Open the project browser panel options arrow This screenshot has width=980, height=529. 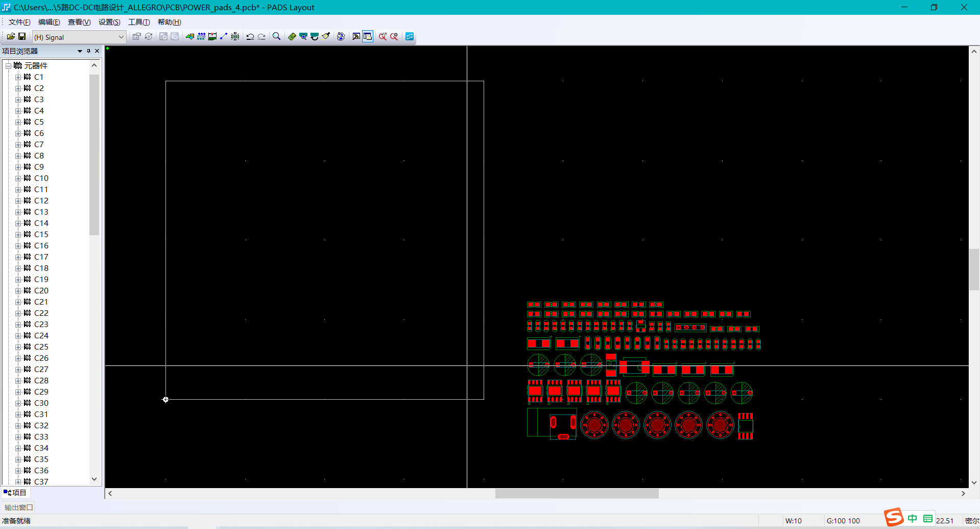tap(80, 51)
